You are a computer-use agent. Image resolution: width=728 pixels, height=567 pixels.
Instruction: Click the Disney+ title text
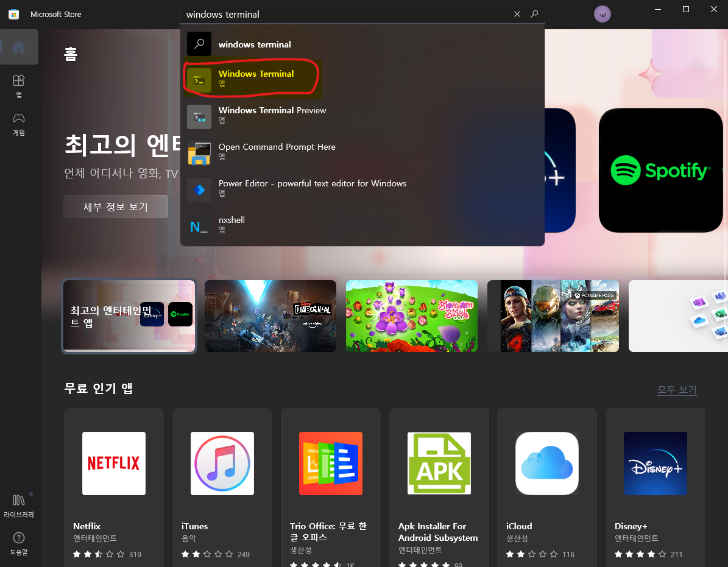click(631, 526)
